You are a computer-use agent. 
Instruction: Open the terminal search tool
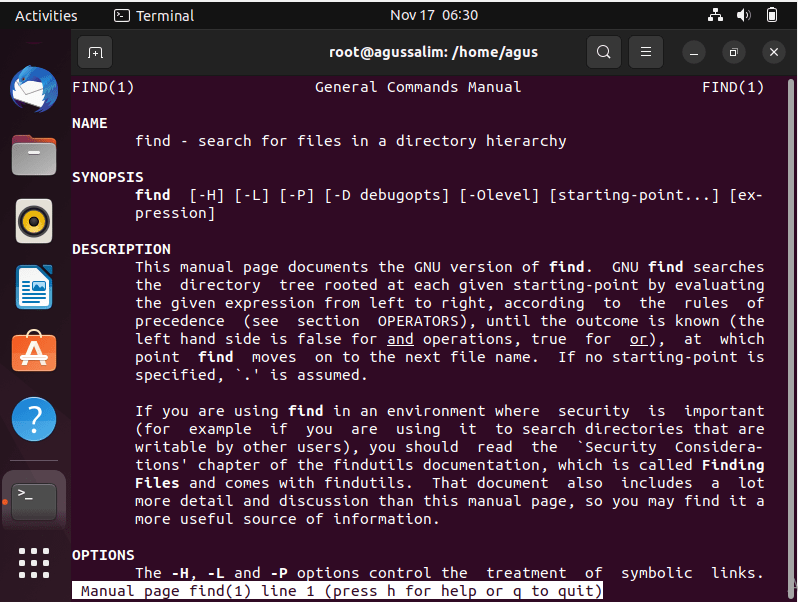(604, 52)
